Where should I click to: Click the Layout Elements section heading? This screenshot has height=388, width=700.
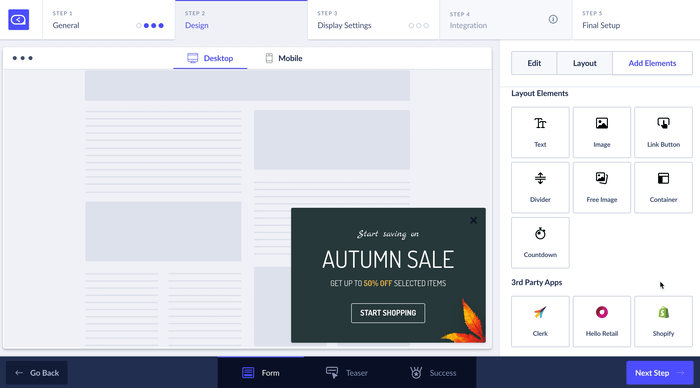540,93
